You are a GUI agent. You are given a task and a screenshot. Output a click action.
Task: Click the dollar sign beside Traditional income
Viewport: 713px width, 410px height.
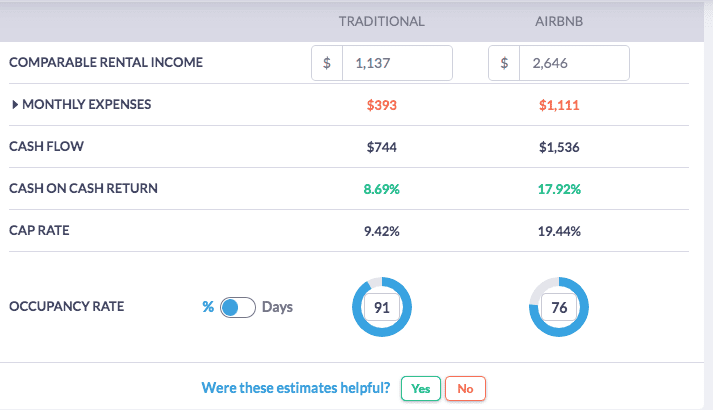327,63
